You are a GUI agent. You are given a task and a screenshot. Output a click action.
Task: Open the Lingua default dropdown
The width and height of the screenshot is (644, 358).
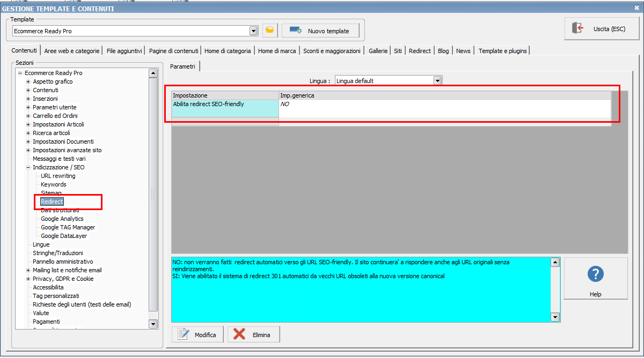click(437, 81)
